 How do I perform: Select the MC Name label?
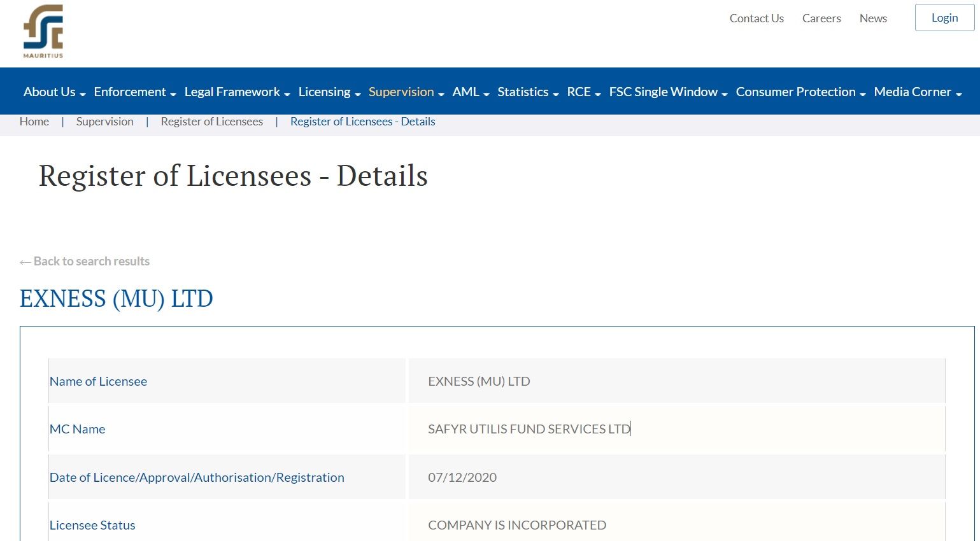(x=77, y=429)
